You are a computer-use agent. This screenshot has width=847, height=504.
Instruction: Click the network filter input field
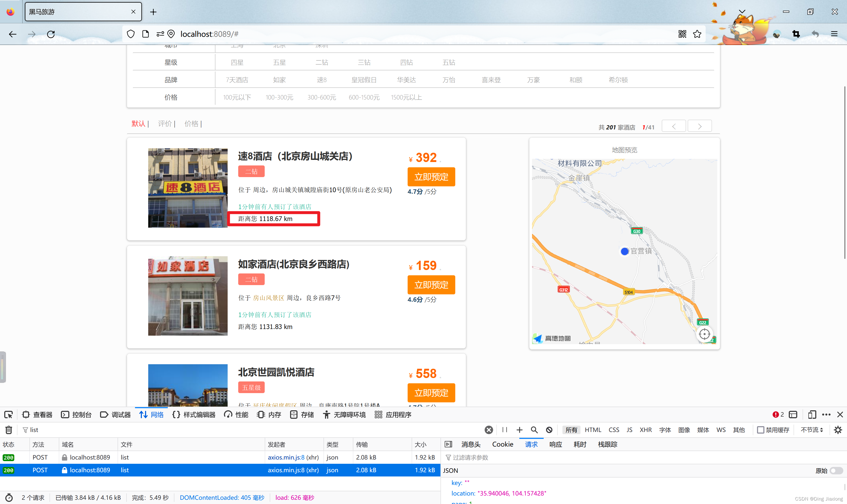coord(251,430)
